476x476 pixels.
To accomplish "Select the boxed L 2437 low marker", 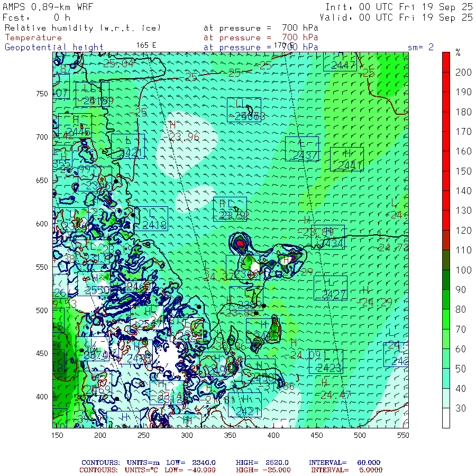I will [301, 149].
